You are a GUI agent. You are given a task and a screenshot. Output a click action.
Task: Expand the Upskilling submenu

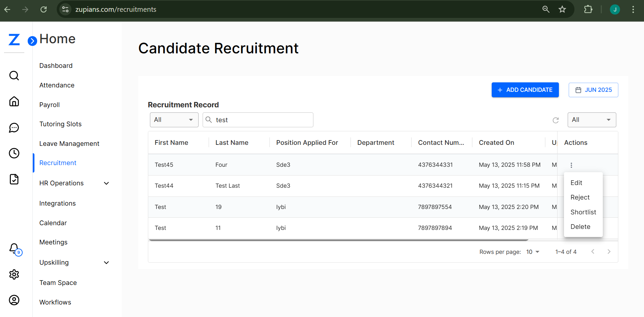click(x=106, y=263)
